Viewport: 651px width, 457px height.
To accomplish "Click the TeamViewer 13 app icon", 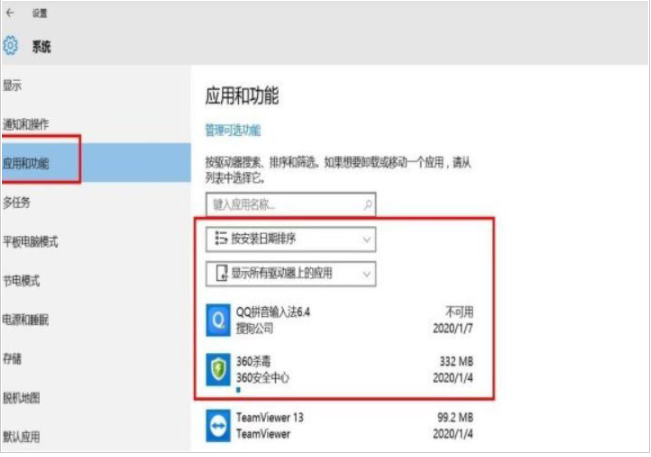I will pyautogui.click(x=218, y=426).
